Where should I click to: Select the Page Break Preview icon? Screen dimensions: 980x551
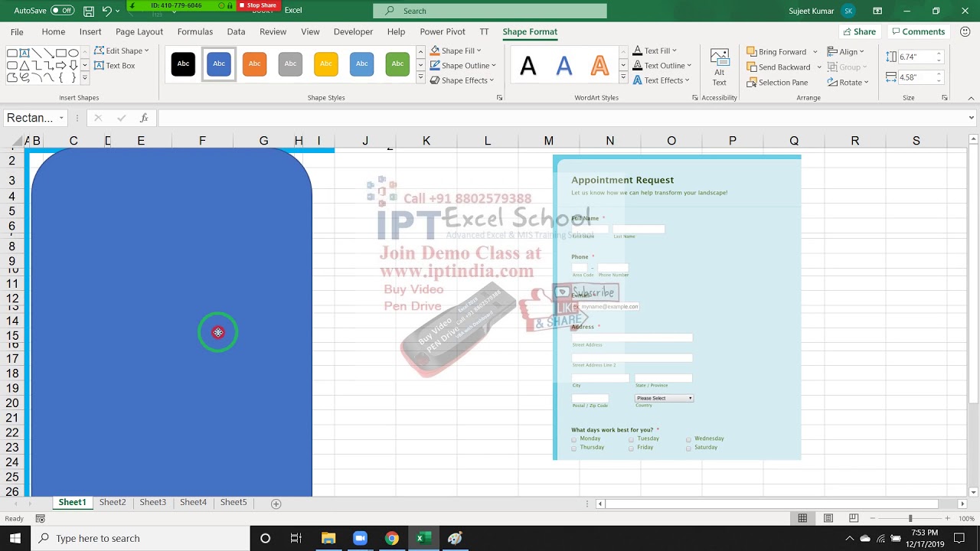click(854, 518)
